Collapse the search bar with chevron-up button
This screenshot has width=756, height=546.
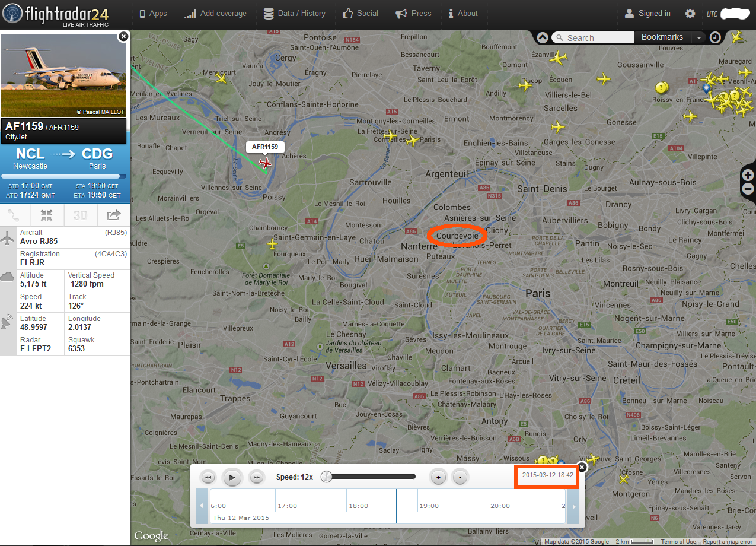tap(543, 37)
